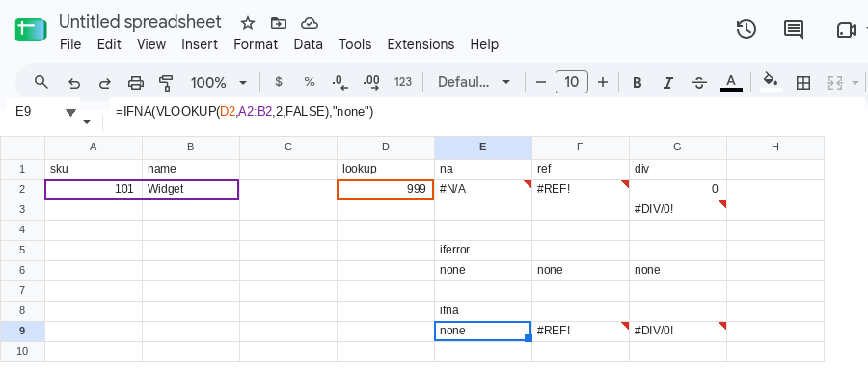This screenshot has height=373, width=868.
Task: Open the name box dropdown arrow
Action: tap(70, 113)
